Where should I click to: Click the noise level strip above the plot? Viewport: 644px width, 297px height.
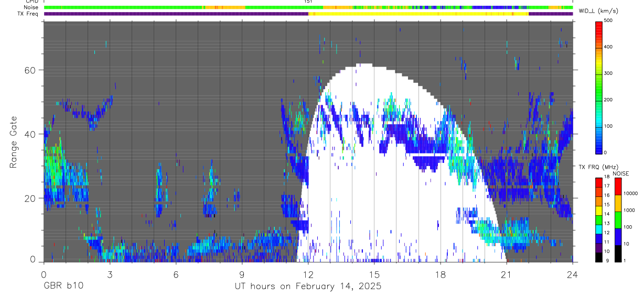click(308, 8)
